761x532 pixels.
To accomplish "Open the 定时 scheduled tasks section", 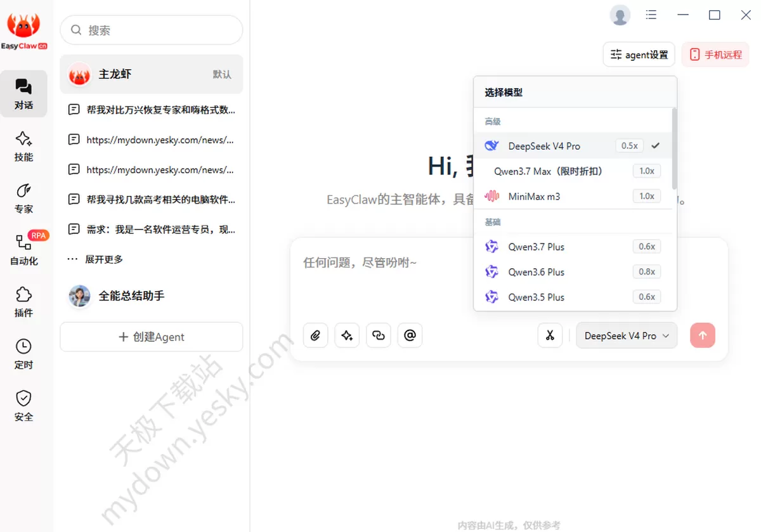I will pos(23,354).
